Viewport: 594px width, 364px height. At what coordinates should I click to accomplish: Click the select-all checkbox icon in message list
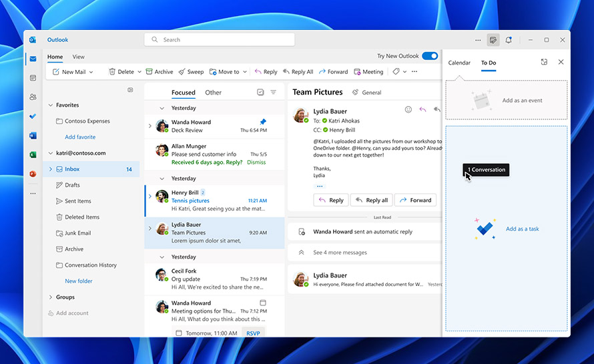point(260,92)
